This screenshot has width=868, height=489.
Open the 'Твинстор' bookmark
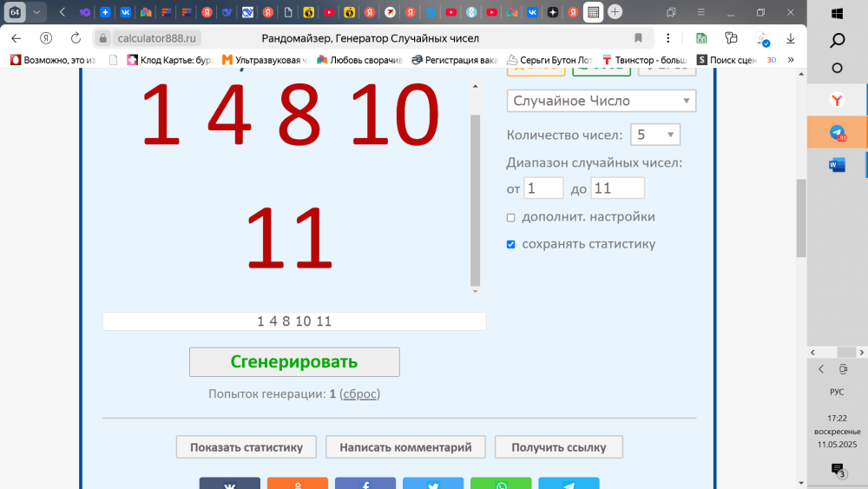(644, 60)
